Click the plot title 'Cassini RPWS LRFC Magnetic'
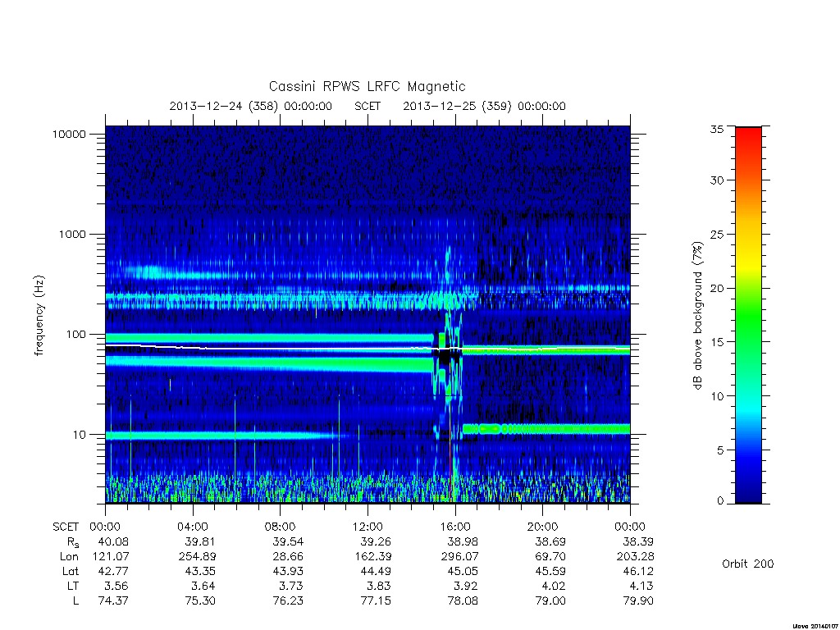This screenshot has width=840, height=630. tap(367, 87)
